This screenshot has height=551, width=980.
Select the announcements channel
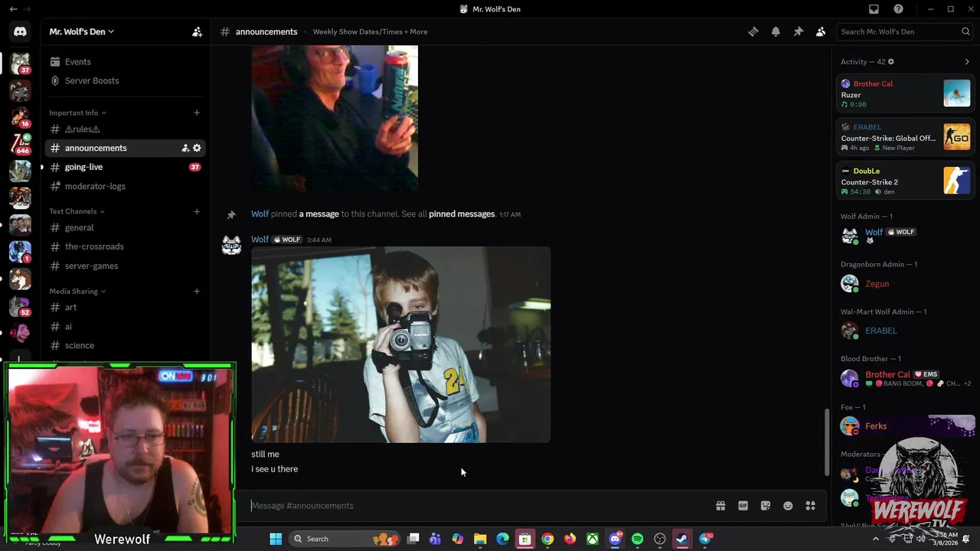126,148
